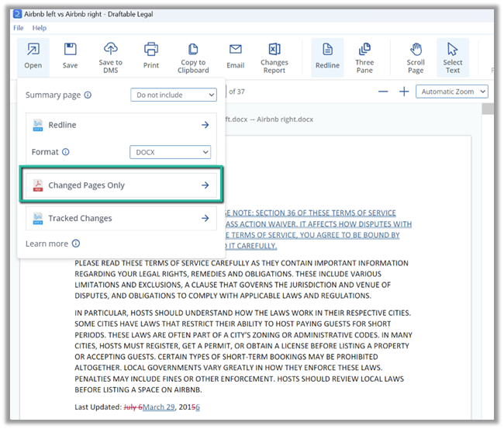Click Save to DMS cloud icon
504x429 pixels.
tap(111, 49)
